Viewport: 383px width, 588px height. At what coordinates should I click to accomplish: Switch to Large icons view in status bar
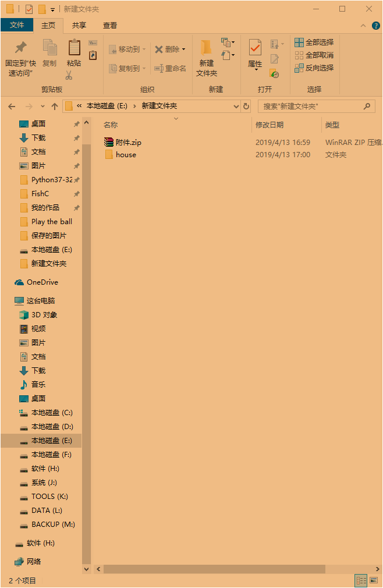(374, 580)
